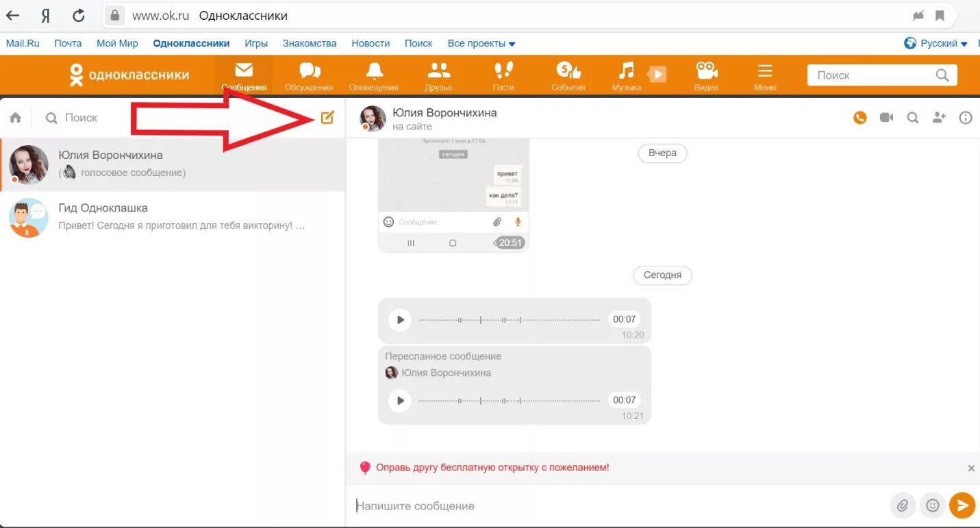This screenshot has width=980, height=528.
Task: Open События events icon
Action: pyautogui.click(x=568, y=75)
